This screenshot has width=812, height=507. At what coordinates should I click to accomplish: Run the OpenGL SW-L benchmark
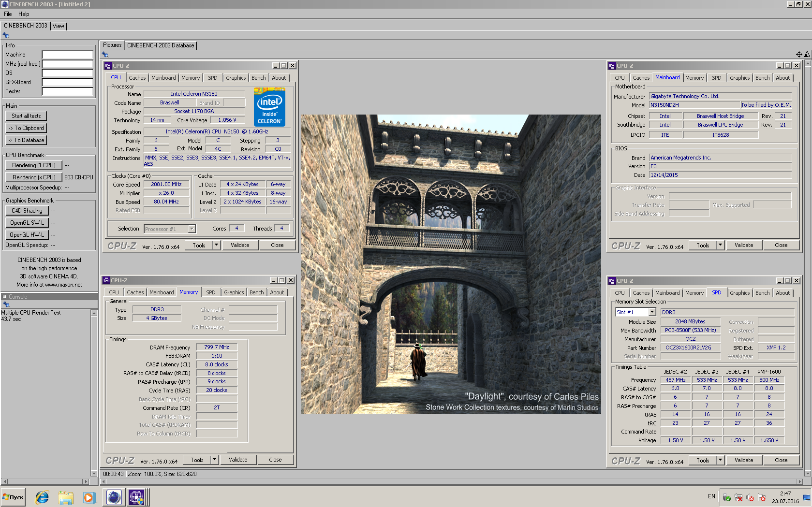[x=27, y=223]
